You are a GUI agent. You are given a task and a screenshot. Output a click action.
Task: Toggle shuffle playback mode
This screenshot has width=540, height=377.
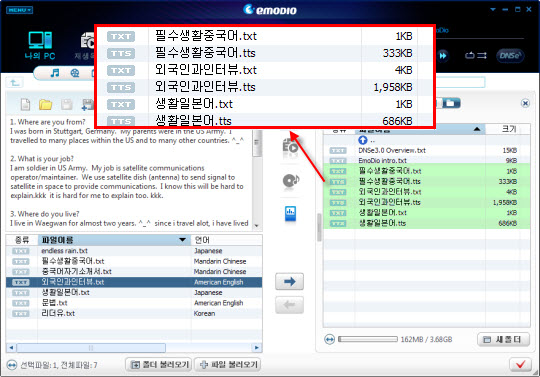click(x=482, y=55)
